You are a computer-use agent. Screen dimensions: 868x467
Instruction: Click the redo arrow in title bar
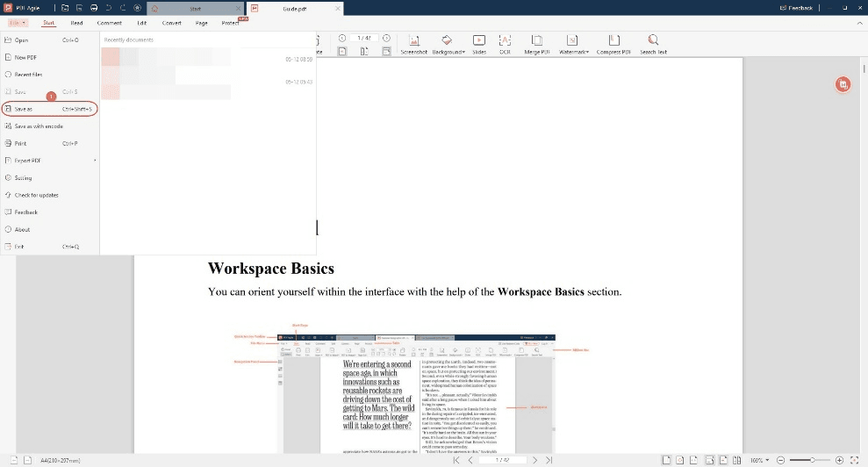pos(123,8)
